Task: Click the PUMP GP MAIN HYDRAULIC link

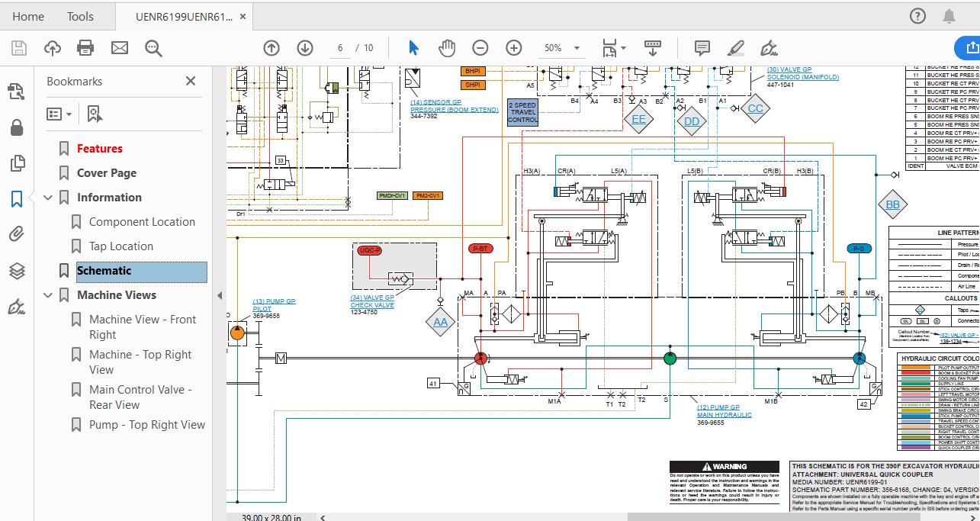Action: point(724,411)
